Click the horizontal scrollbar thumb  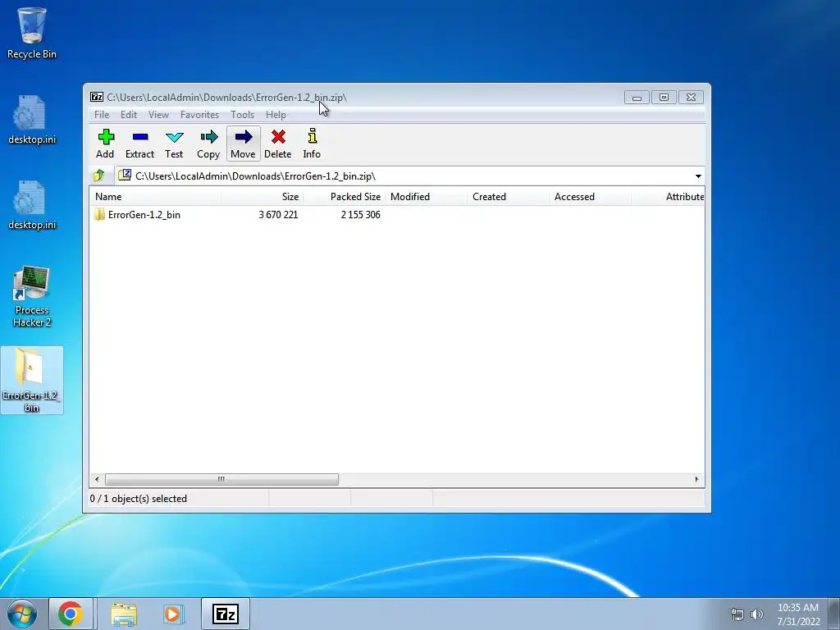click(221, 479)
